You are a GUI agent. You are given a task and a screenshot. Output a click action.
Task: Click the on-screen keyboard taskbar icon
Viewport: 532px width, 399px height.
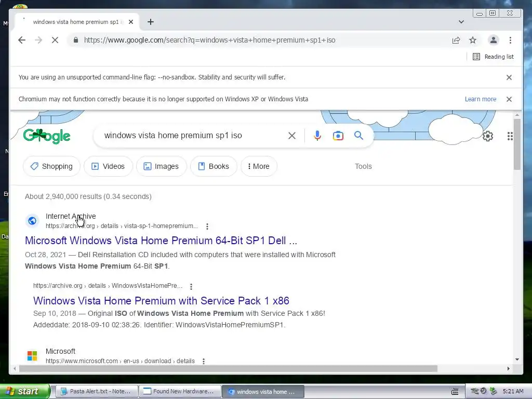click(455, 392)
